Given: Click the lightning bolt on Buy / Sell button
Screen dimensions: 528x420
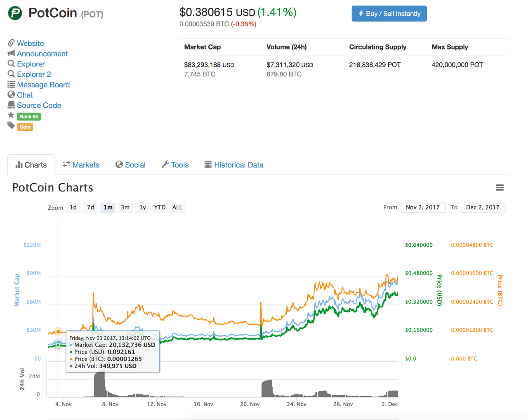Looking at the screenshot, I should 361,13.
